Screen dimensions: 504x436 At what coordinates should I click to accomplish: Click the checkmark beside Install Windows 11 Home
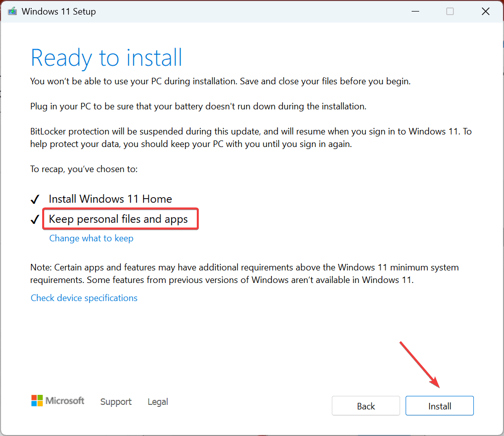click(x=34, y=199)
